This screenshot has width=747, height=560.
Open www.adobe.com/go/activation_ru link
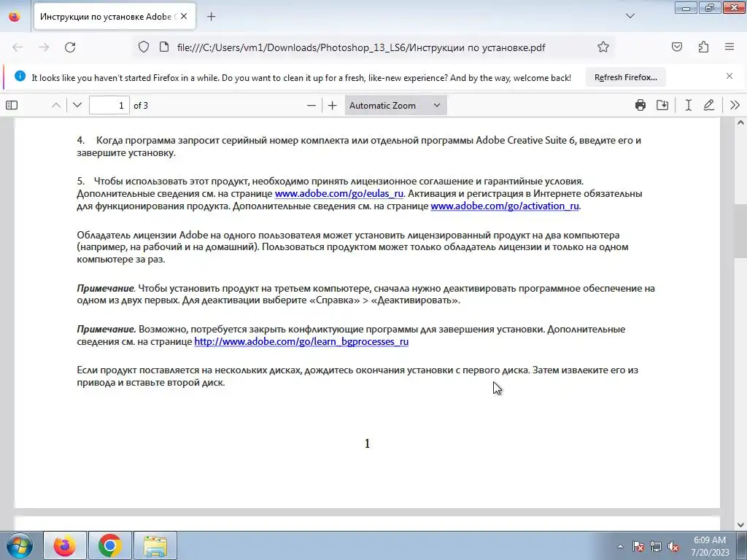505,206
